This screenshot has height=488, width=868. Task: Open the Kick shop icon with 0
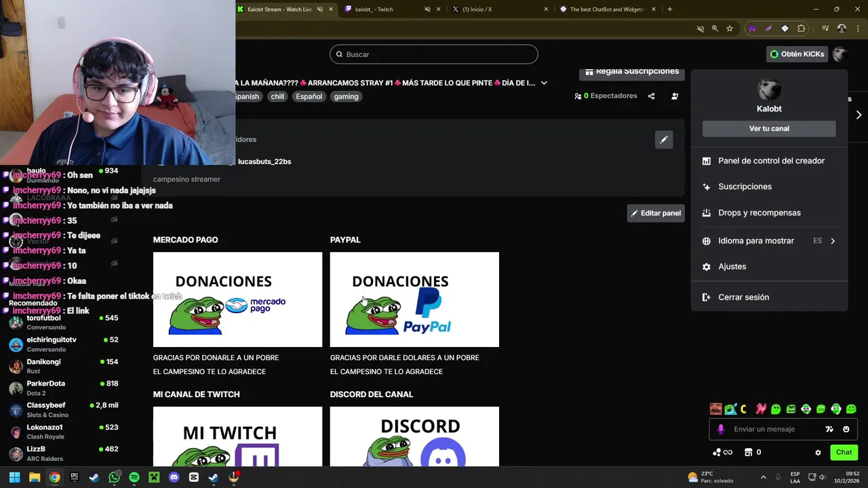click(753, 452)
